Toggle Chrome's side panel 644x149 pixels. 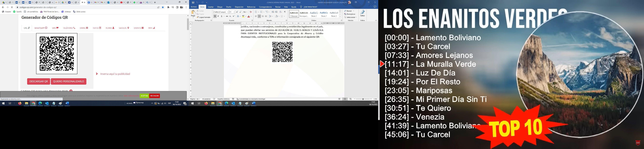coord(177,7)
